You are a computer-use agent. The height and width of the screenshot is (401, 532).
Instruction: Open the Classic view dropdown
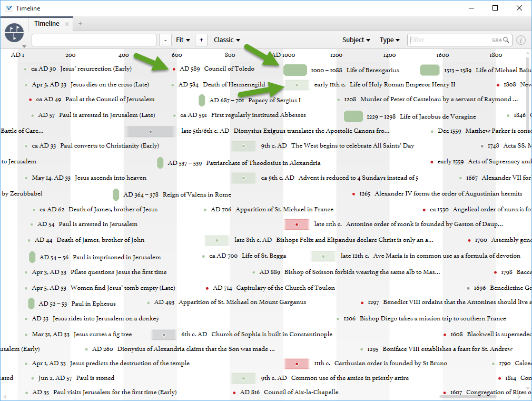[226, 40]
